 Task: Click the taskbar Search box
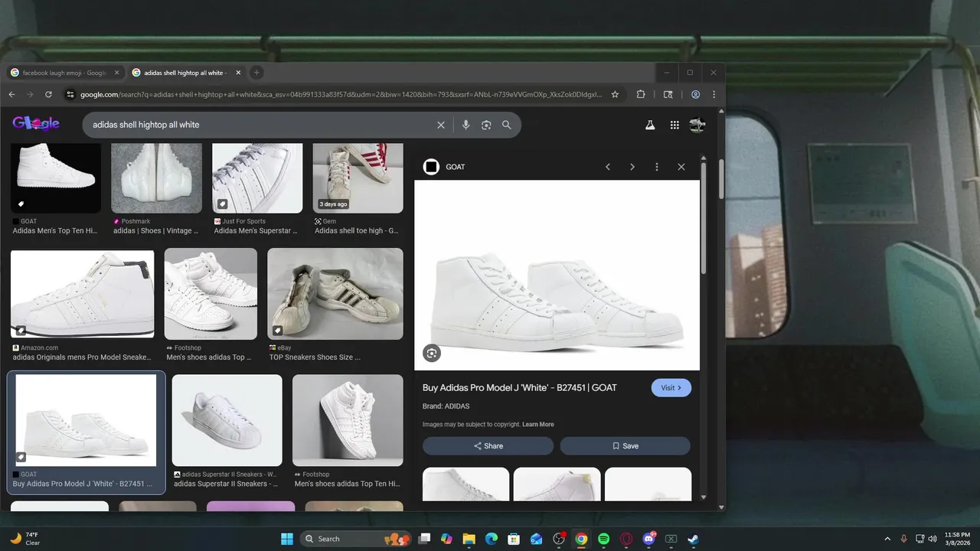(355, 539)
